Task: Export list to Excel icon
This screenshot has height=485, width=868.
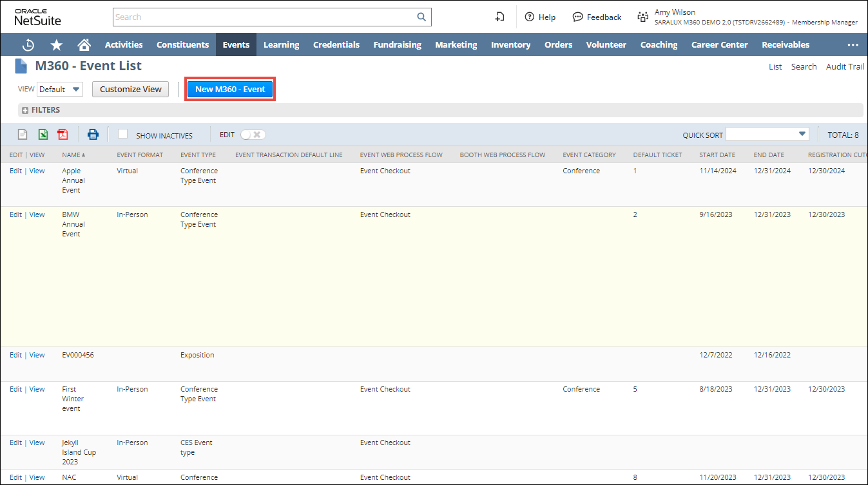Action: pos(43,135)
